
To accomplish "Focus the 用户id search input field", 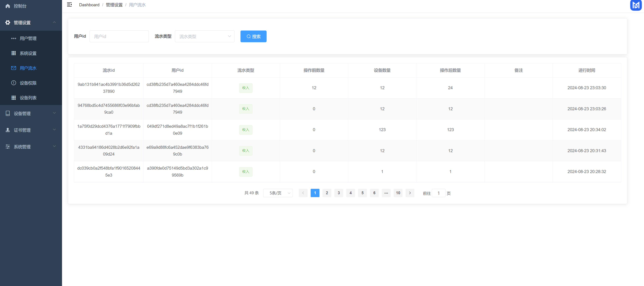I will 119,36.
